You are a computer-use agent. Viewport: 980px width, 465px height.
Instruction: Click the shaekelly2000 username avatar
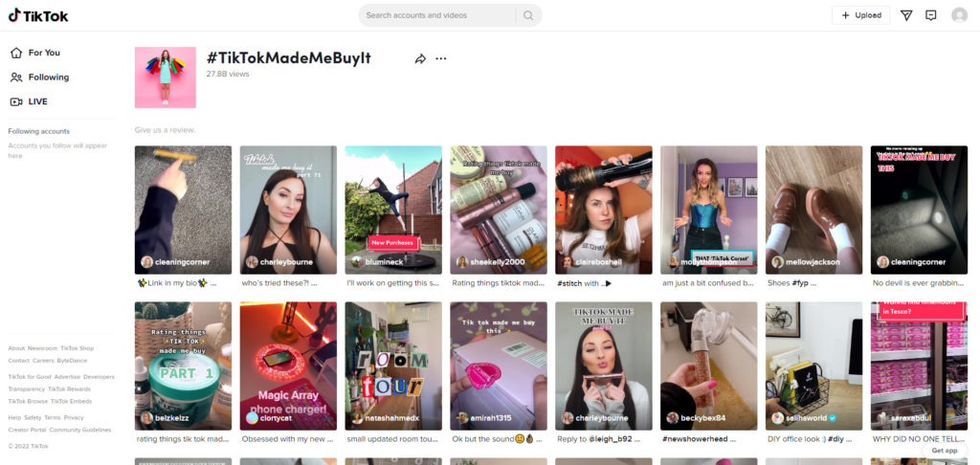tap(462, 262)
